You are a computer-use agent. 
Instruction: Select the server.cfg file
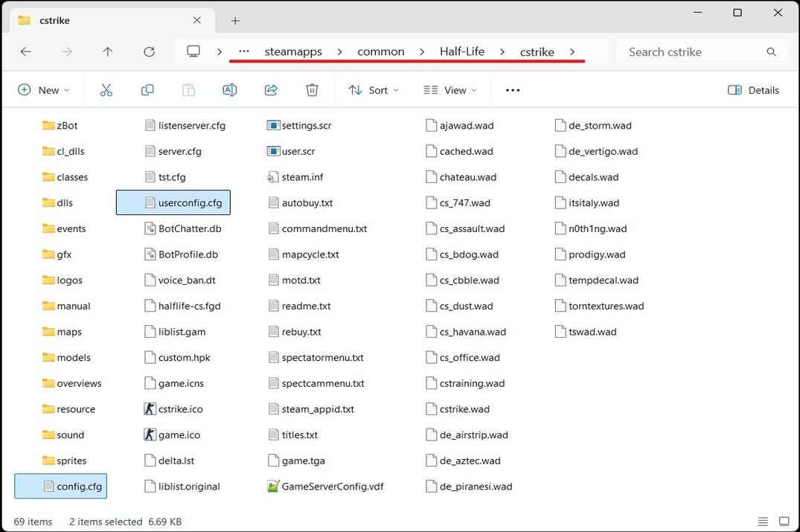pyautogui.click(x=173, y=152)
